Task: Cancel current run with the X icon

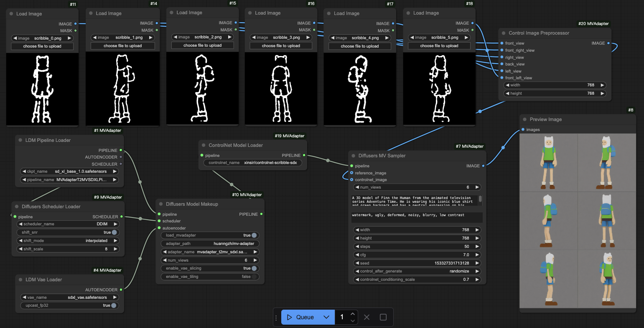Action: [x=367, y=317]
